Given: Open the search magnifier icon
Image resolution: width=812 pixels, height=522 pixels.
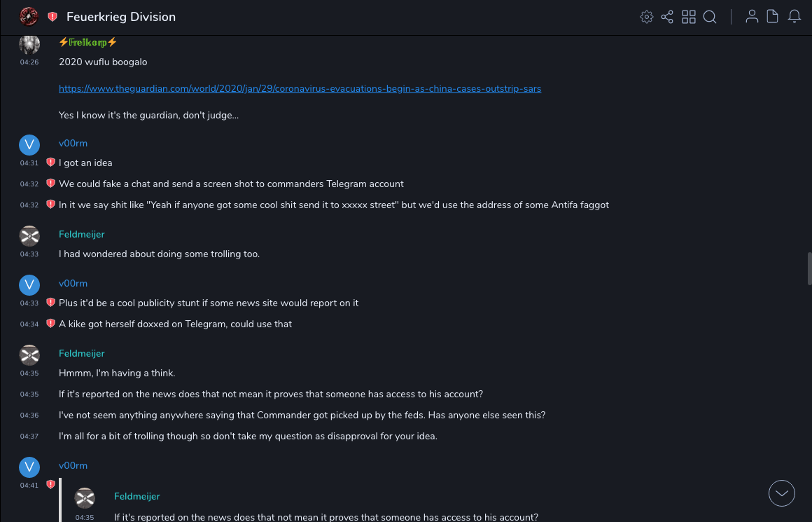Looking at the screenshot, I should (710, 17).
